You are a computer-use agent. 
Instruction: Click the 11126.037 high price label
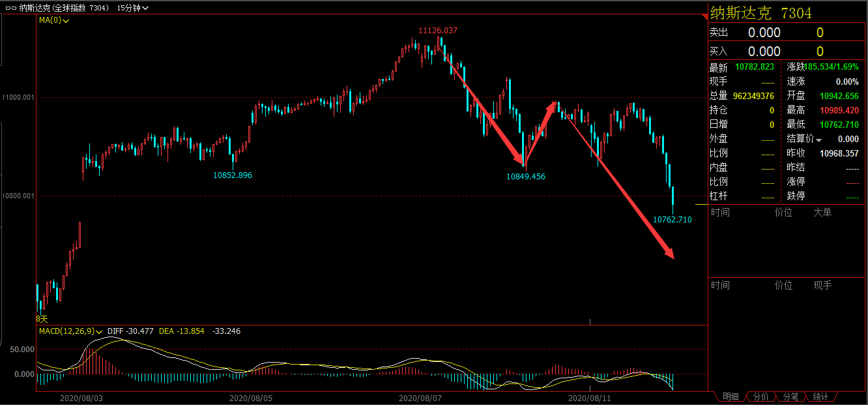click(x=437, y=30)
